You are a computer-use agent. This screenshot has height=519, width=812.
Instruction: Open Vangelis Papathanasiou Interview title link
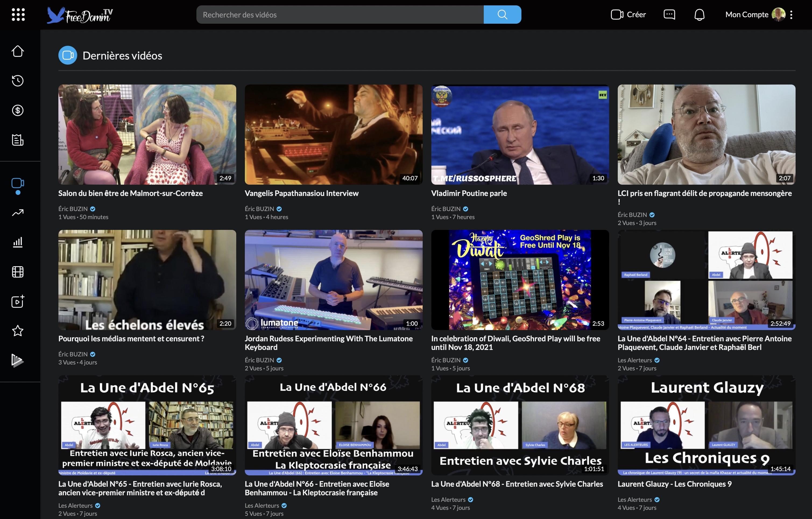301,193
